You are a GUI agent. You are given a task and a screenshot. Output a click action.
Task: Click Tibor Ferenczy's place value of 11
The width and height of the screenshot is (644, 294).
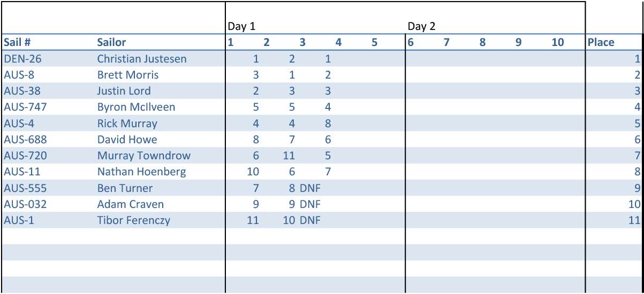634,220
